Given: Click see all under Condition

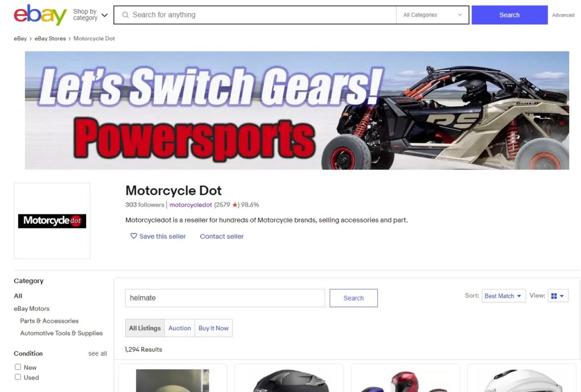Looking at the screenshot, I should coord(98,353).
